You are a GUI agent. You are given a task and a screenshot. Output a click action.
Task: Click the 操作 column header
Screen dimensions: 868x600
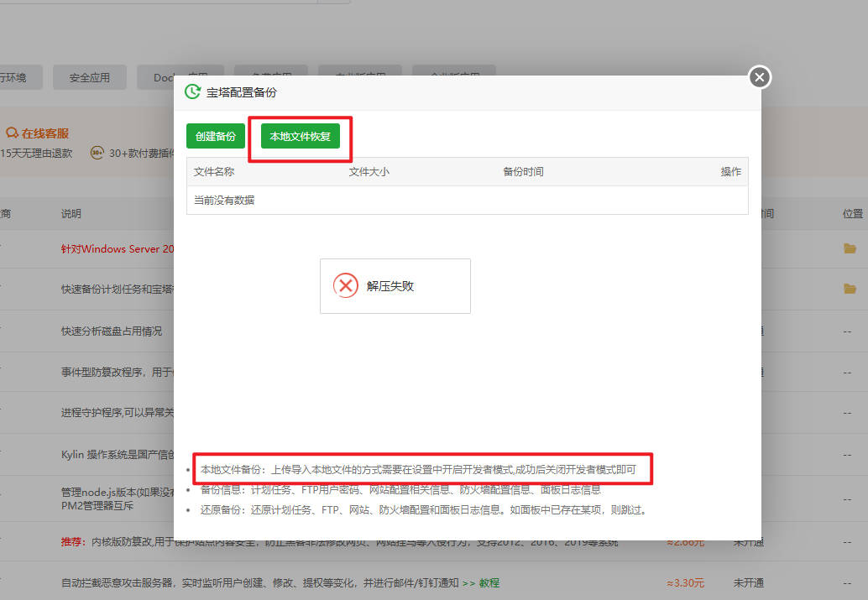[x=730, y=171]
